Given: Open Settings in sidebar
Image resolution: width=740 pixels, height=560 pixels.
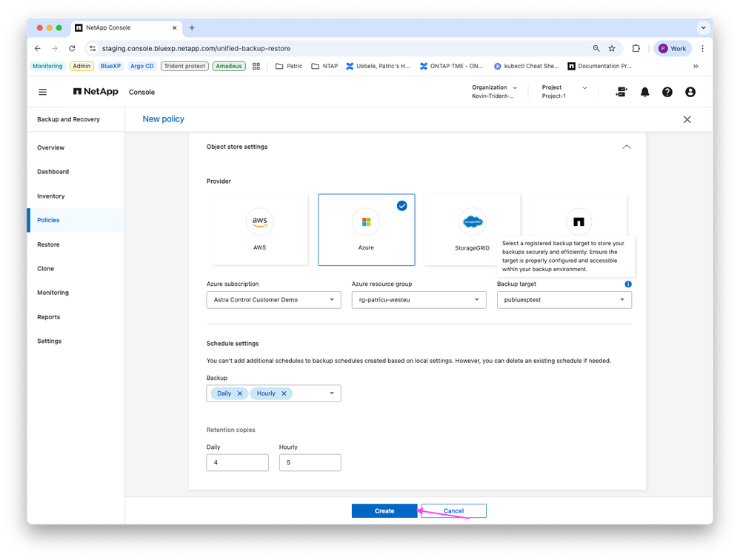Looking at the screenshot, I should click(x=49, y=341).
